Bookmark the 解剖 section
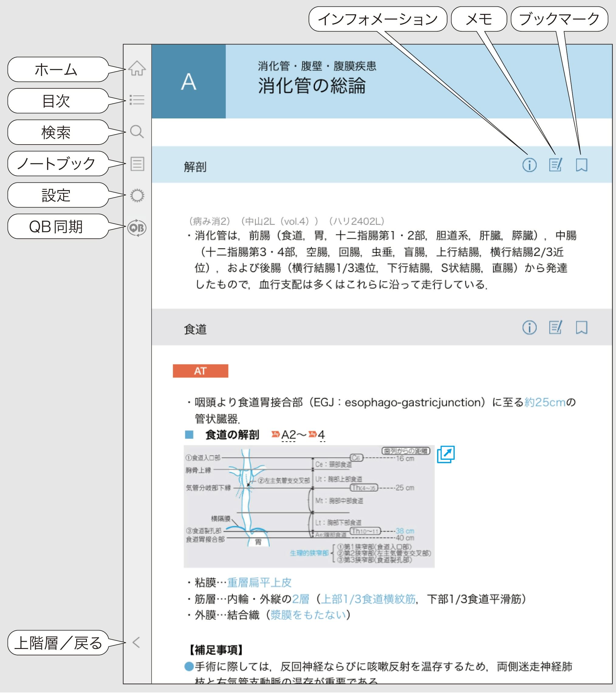616x693 pixels. click(581, 165)
